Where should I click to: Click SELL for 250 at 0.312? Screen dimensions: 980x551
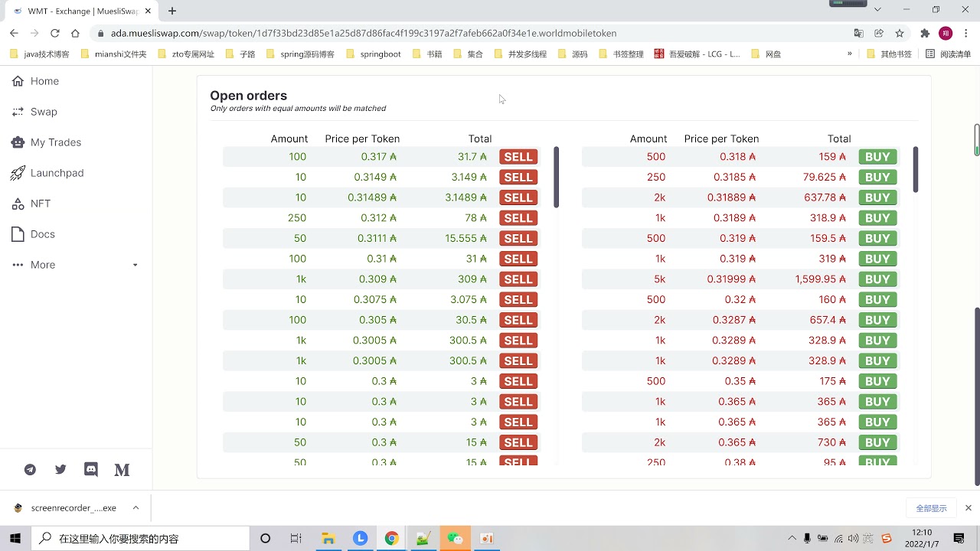click(518, 218)
